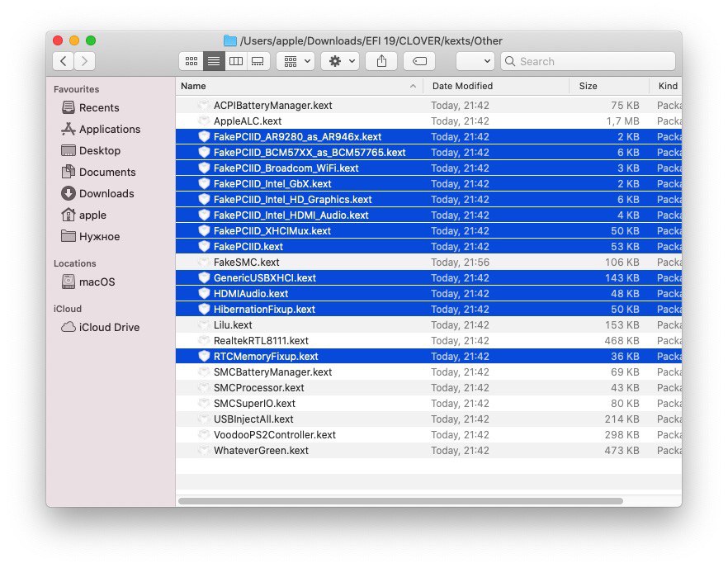The image size is (728, 568).
Task: Click the FakePCIID_Intel_HDMI_Audio.kext shield icon
Action: tap(204, 215)
